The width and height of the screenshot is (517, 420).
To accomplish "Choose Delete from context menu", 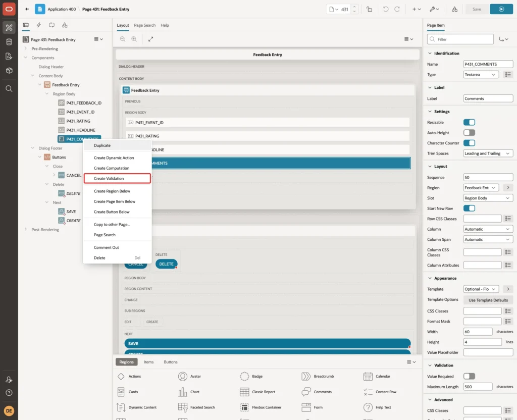I will click(117, 258).
